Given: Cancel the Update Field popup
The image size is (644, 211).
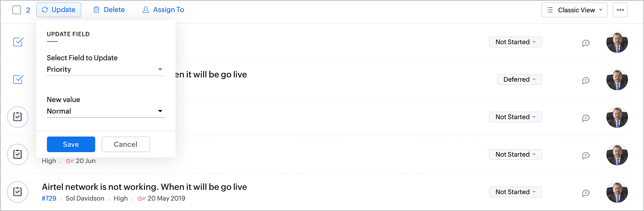Looking at the screenshot, I should coord(126,144).
